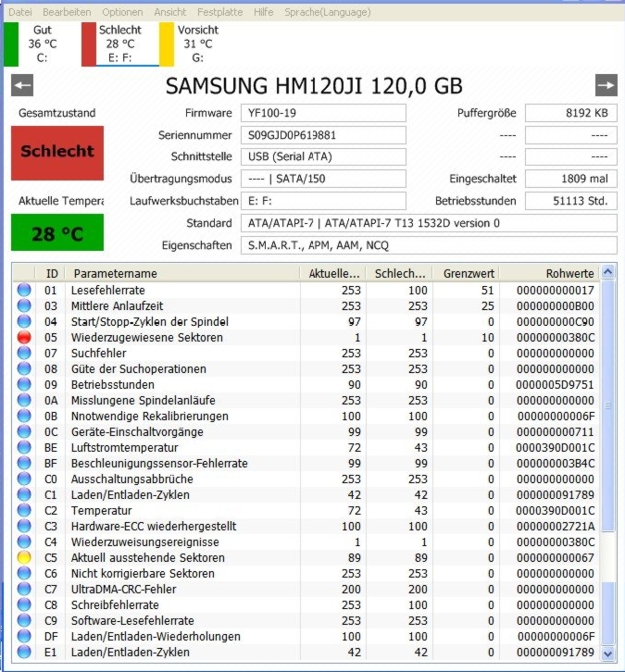Click blue status icon for Mittlere Anlaufzeit

pos(24,306)
